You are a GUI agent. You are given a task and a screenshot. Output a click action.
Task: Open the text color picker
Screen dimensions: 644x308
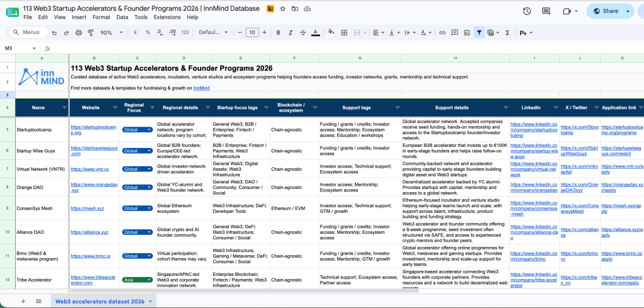316,33
